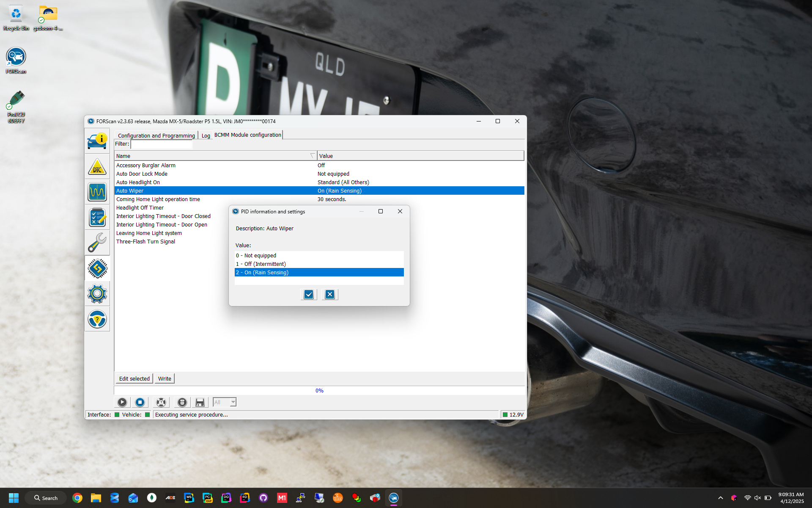Sort list by the Name column header
The height and width of the screenshot is (508, 812).
[x=211, y=156]
